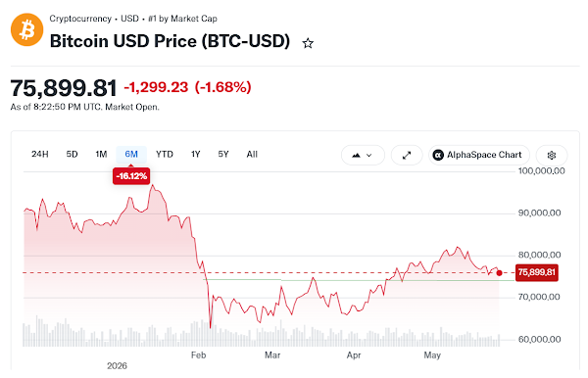Open the AlphaSpace Chart button

pyautogui.click(x=479, y=155)
